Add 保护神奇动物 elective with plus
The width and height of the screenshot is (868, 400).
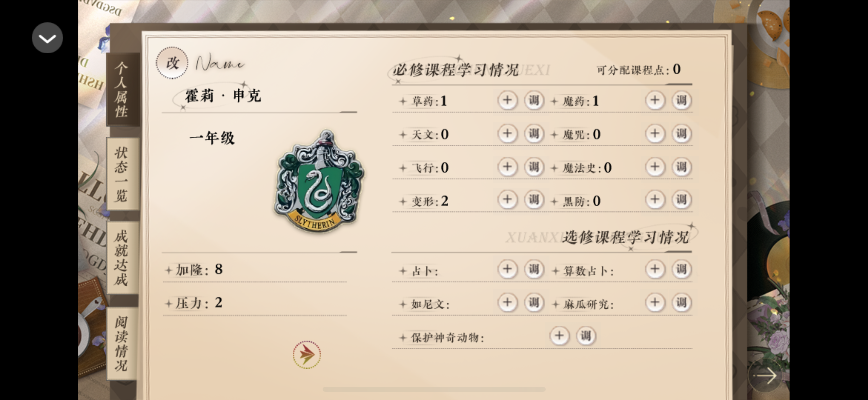coord(559,336)
